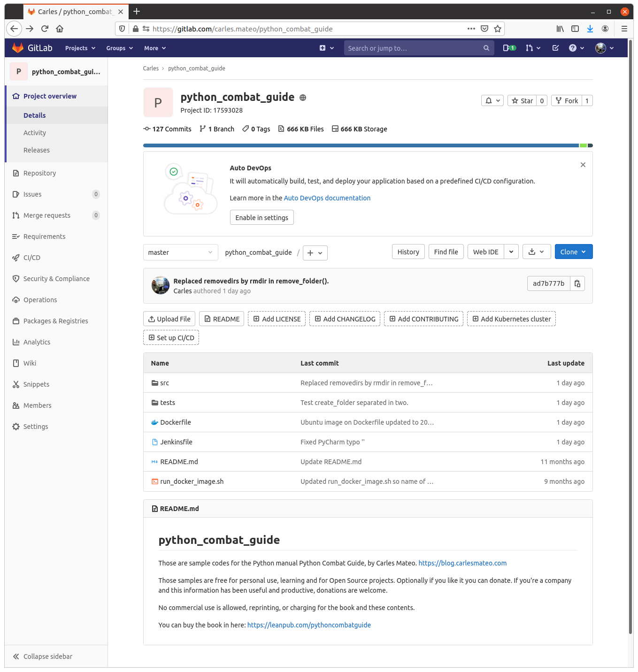Open Settings gear in the sidebar
The width and height of the screenshot is (638, 672).
pos(56,427)
